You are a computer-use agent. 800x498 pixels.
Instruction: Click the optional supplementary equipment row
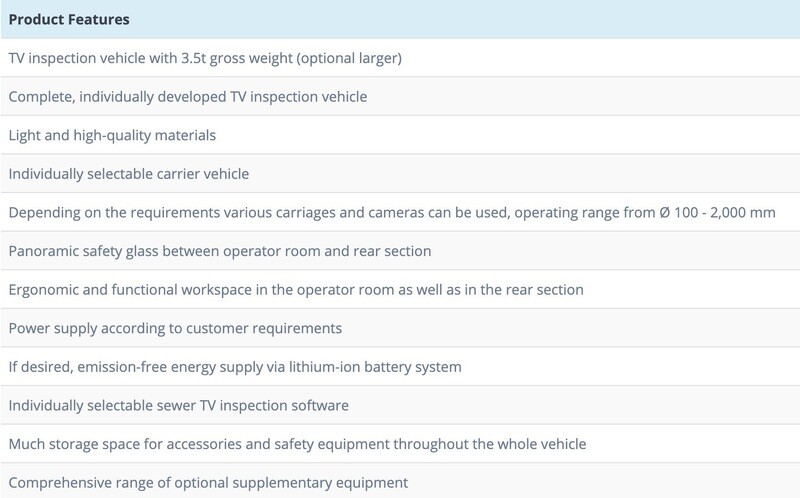point(208,483)
